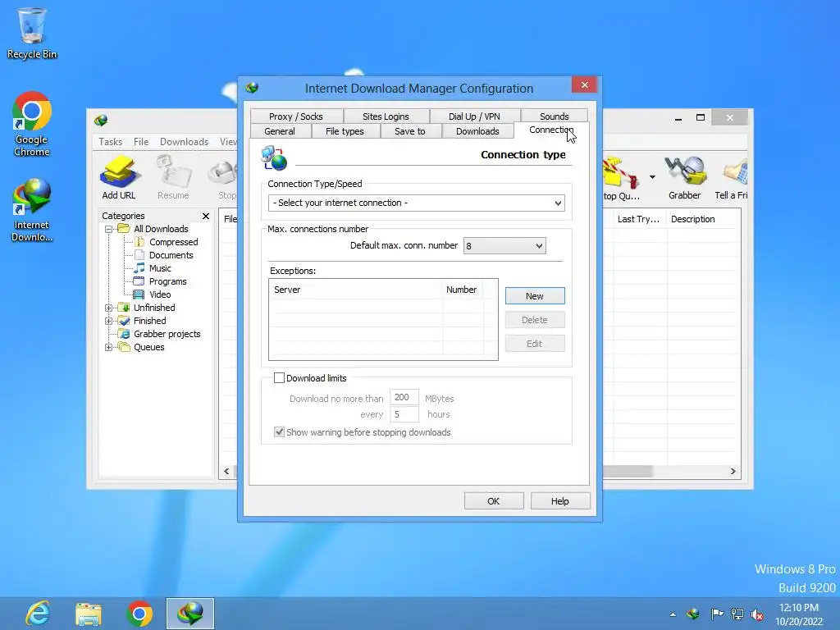
Task: Open the Downloads menu in main window
Action: pyautogui.click(x=184, y=141)
